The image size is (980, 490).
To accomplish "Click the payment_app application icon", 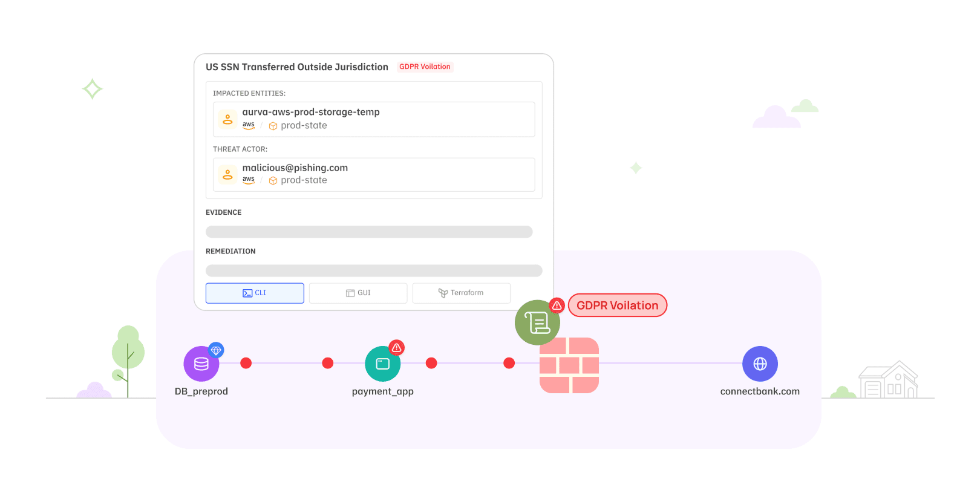I will (x=382, y=364).
